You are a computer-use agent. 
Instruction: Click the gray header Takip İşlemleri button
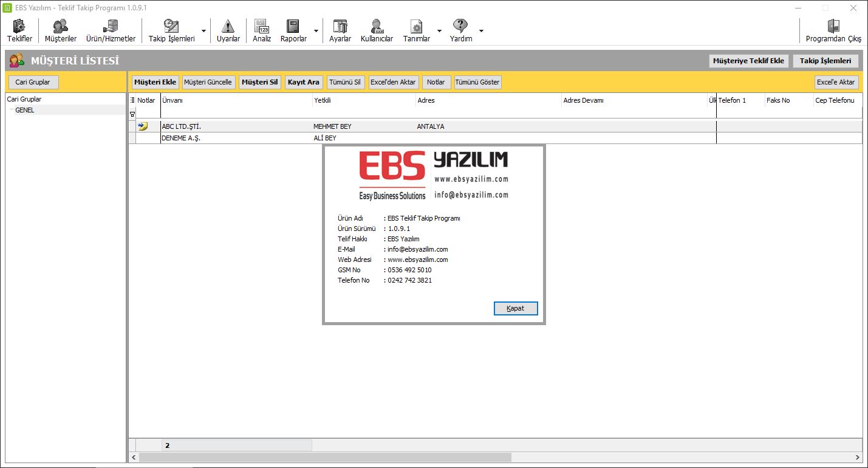pos(825,61)
